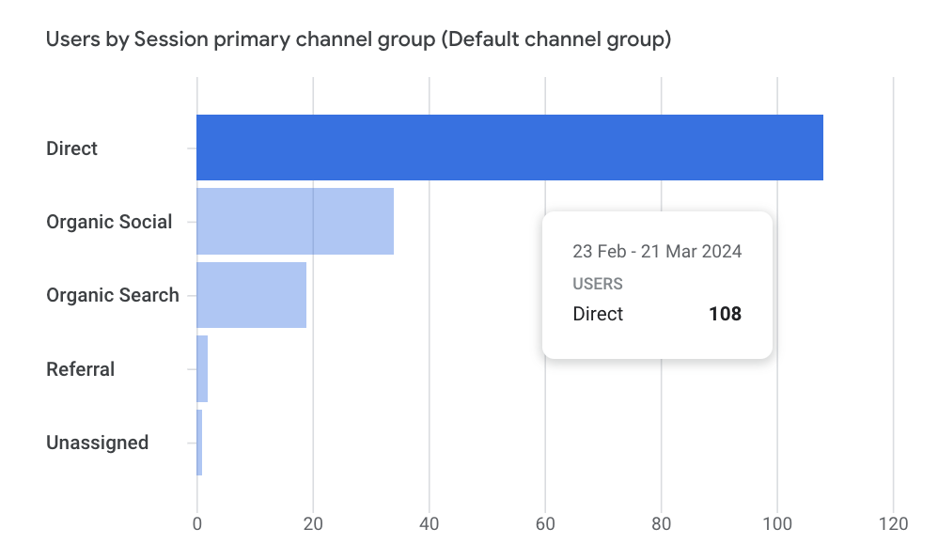Select the Referral axis label
Image resolution: width=938 pixels, height=560 pixels.
81,369
